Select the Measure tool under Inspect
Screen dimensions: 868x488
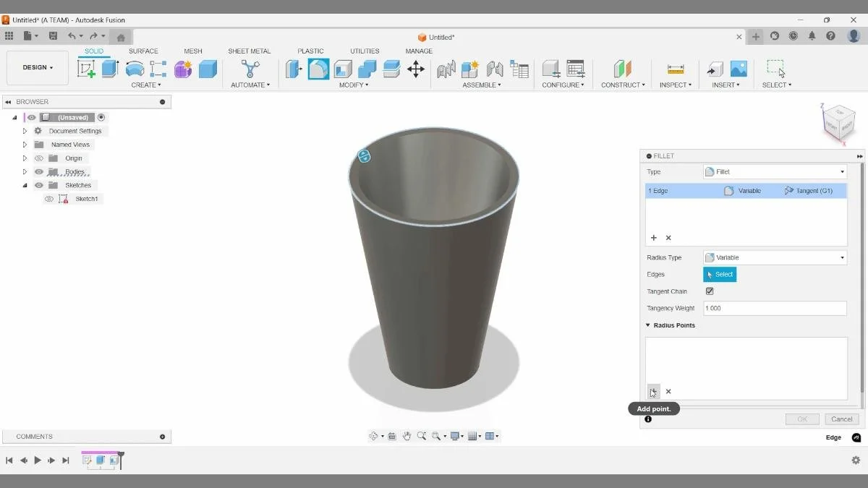click(x=676, y=69)
